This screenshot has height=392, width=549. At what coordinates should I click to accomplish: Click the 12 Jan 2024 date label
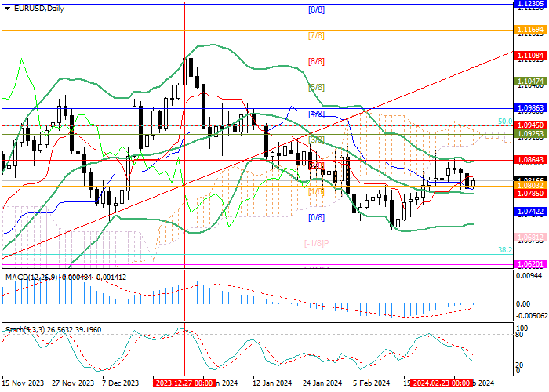[x=272, y=383]
